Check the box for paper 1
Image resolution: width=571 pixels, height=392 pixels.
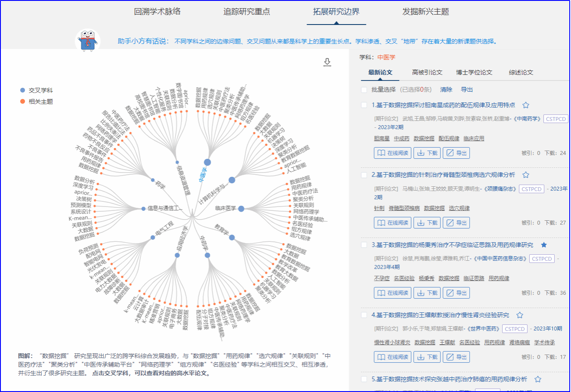click(x=364, y=105)
